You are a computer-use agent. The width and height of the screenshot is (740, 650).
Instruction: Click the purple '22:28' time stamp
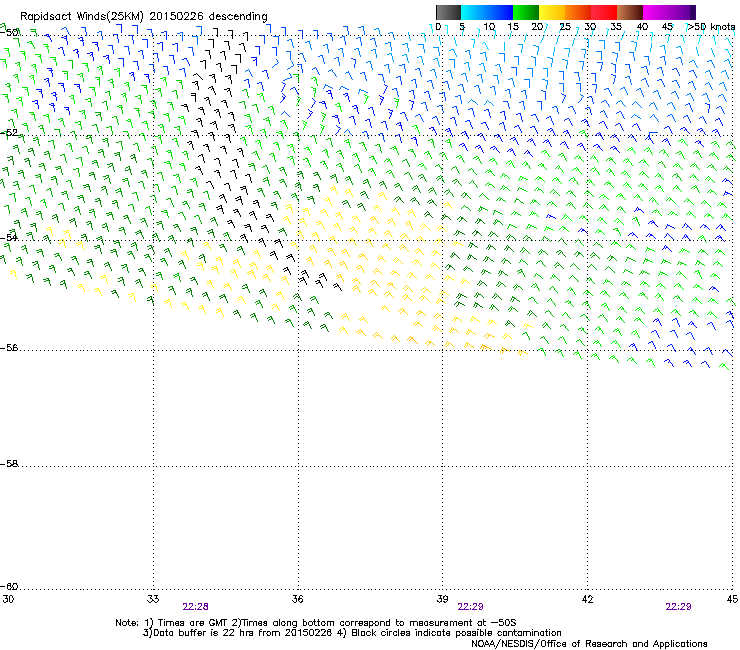[195, 607]
